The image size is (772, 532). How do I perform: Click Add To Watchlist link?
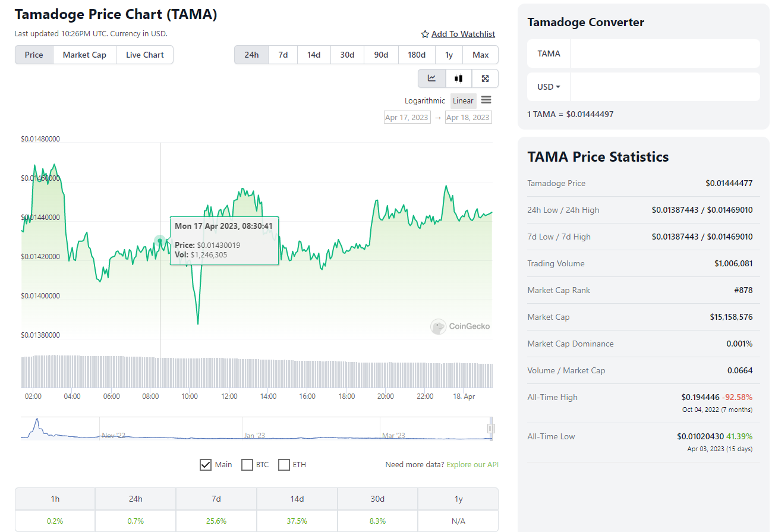point(463,34)
